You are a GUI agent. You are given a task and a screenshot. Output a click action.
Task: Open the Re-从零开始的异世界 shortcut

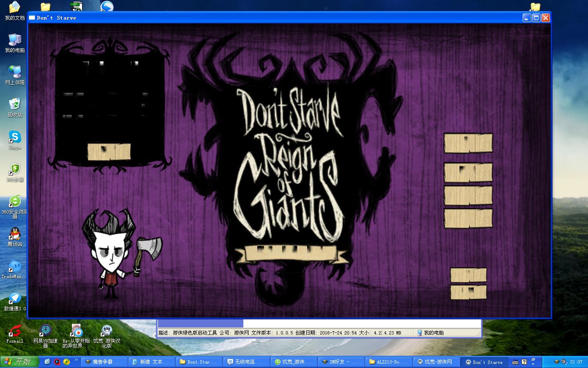click(x=76, y=336)
